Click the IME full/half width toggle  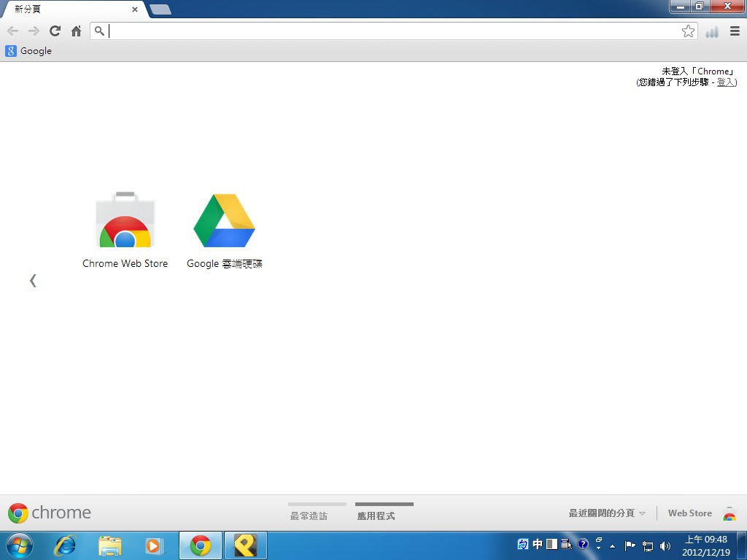(x=552, y=544)
